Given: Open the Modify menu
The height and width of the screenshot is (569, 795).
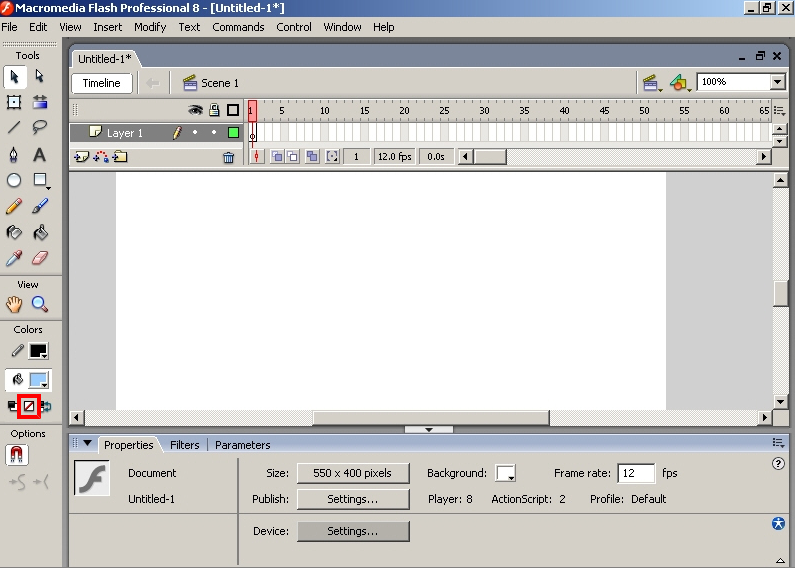Looking at the screenshot, I should pos(150,27).
